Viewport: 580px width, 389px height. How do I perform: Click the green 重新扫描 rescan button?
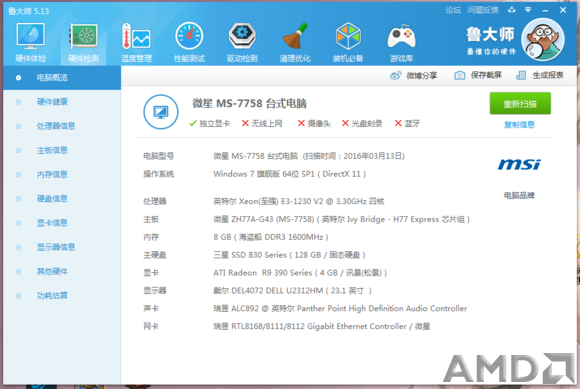(x=520, y=104)
